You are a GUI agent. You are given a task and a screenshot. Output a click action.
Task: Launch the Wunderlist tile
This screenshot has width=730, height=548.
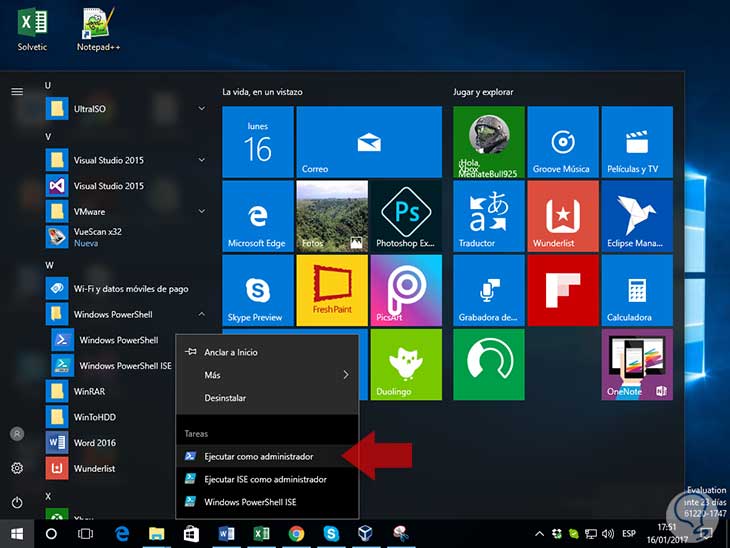[x=563, y=216]
